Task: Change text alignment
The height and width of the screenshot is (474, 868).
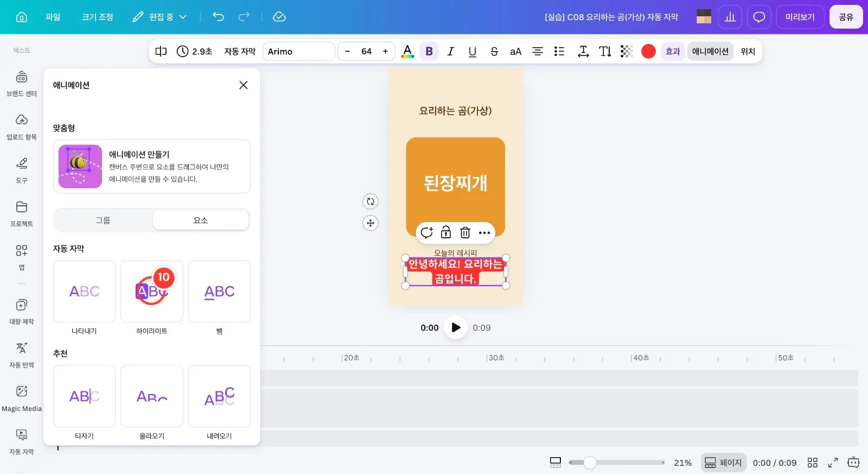Action: 538,52
